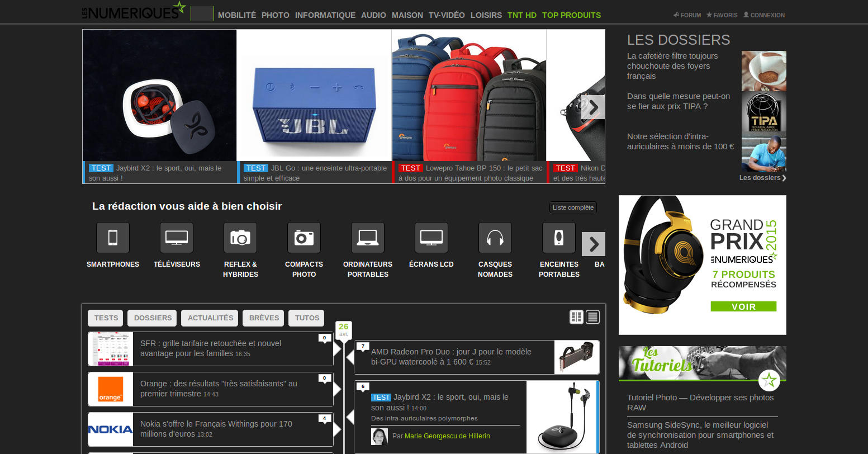Click the star badge under Les Tutoriels banner

pos(770,381)
